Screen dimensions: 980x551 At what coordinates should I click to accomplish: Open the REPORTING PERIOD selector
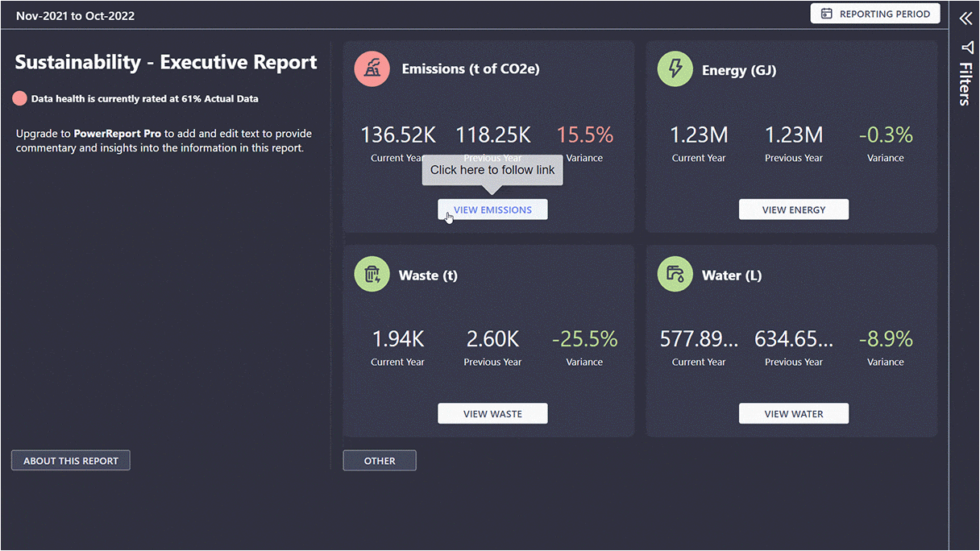pos(875,13)
